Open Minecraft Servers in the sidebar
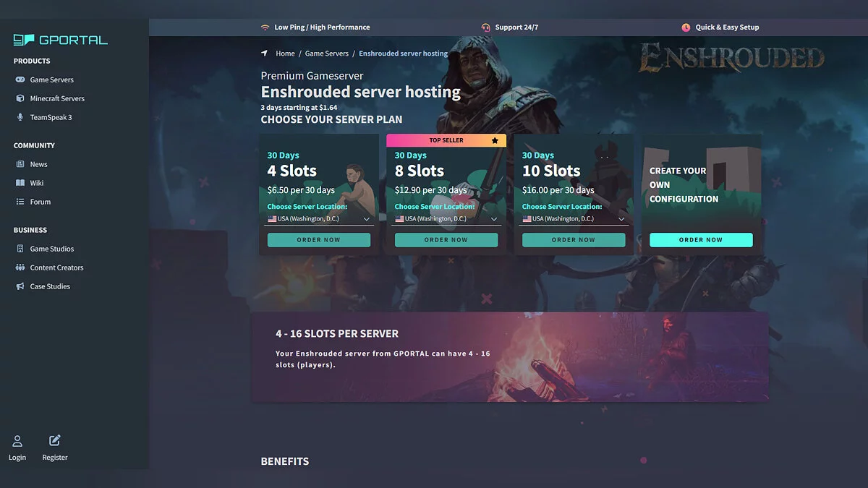The image size is (868, 488). (57, 98)
